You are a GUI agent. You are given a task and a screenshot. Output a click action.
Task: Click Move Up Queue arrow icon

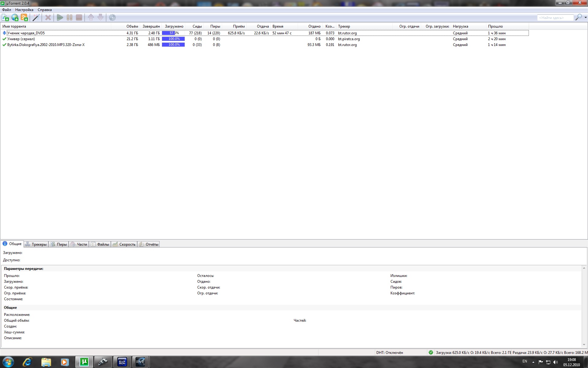click(91, 17)
